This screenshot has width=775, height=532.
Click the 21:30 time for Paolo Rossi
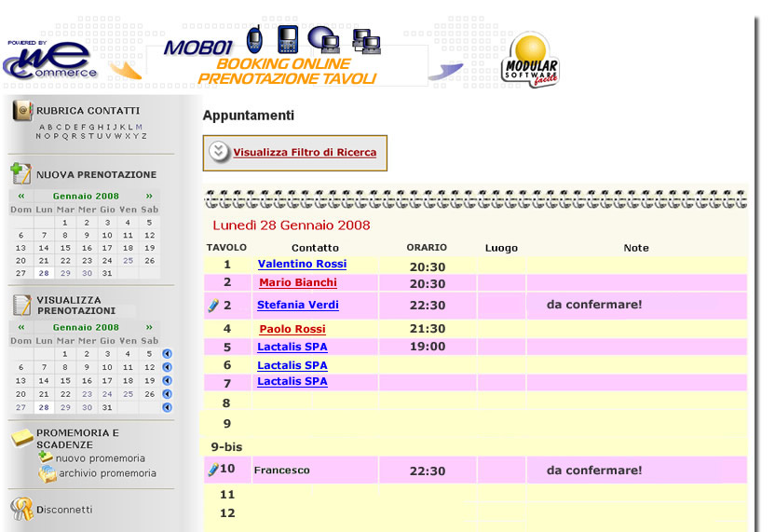(428, 329)
